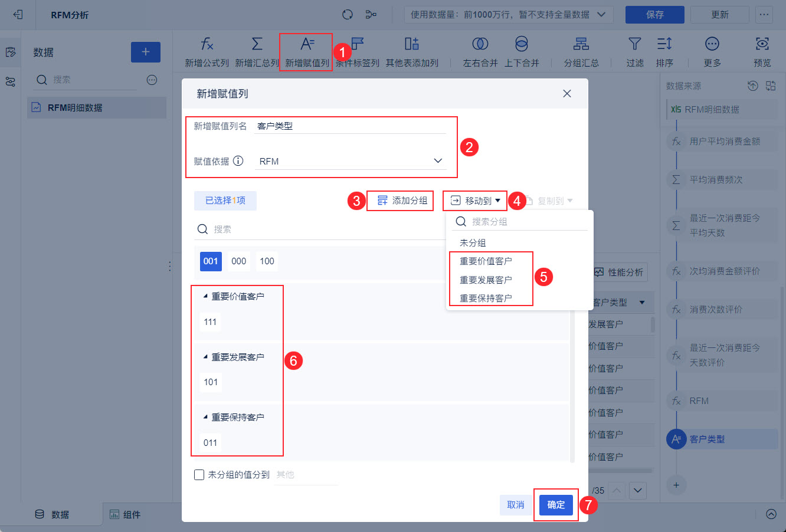
Task: Select the 左右合并 tool
Action: (480, 52)
